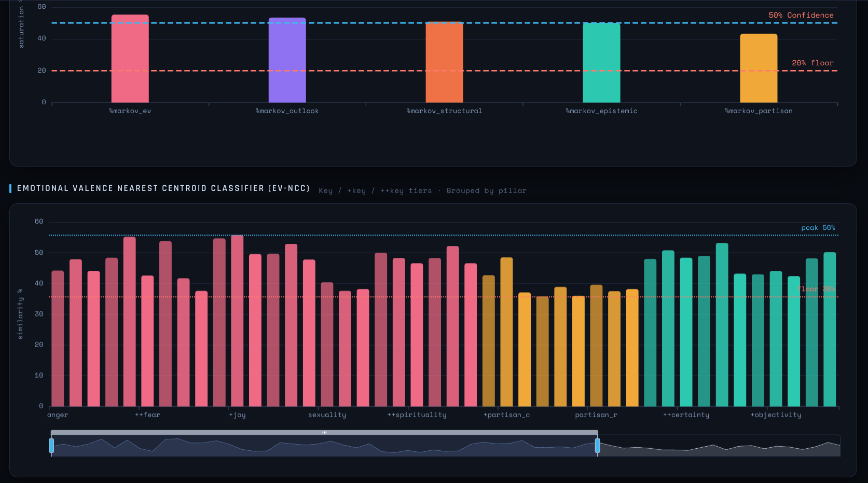Image resolution: width=868 pixels, height=483 pixels.
Task: Click the teal bar above ++certainty label
Action: pyautogui.click(x=686, y=332)
